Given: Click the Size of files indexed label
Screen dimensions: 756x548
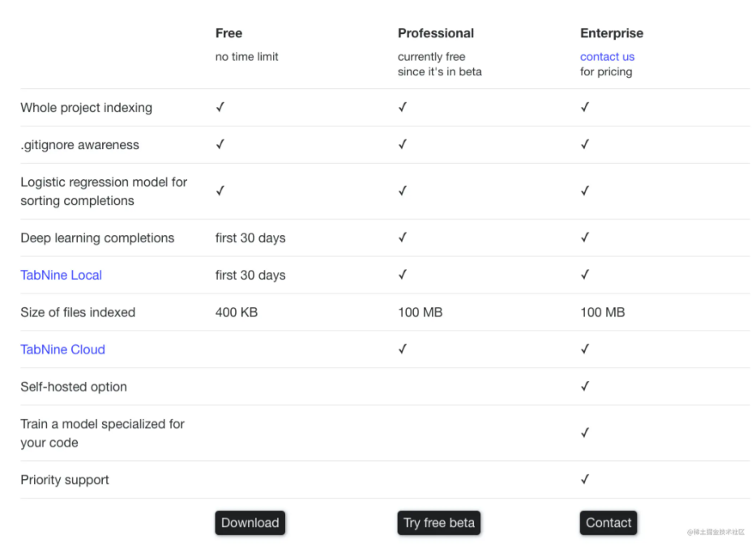Looking at the screenshot, I should [78, 312].
